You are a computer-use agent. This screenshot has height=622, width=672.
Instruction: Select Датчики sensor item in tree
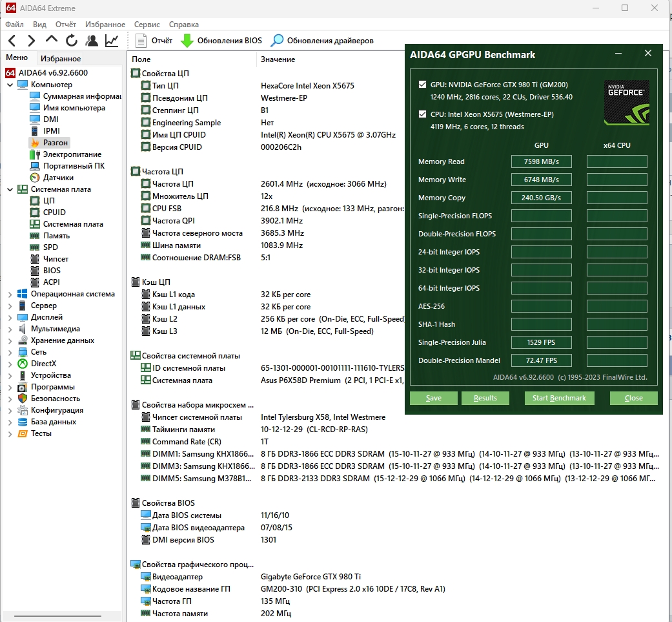click(58, 178)
